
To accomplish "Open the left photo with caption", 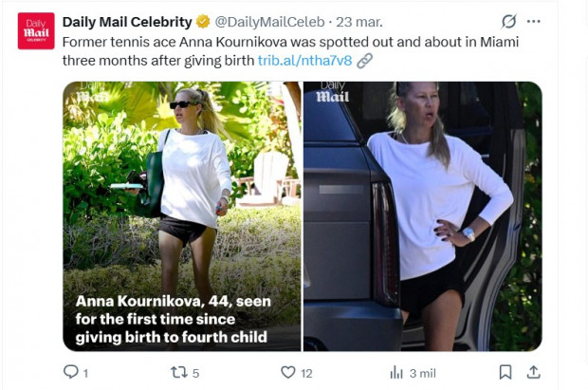I will click(182, 215).
